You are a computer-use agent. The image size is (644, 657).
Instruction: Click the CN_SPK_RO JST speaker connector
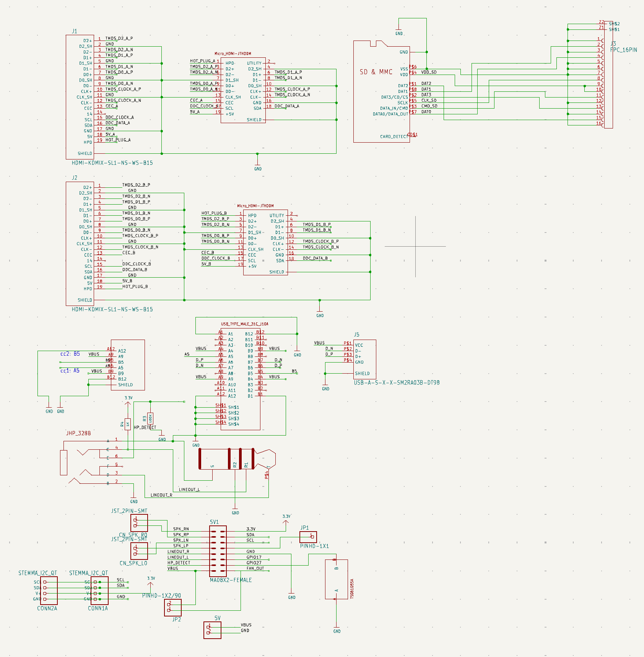click(x=139, y=523)
